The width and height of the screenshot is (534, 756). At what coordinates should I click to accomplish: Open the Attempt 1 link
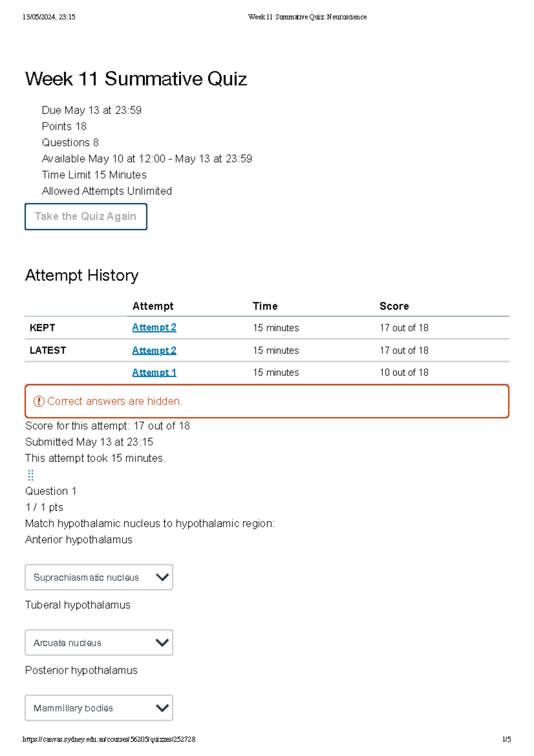click(x=154, y=373)
